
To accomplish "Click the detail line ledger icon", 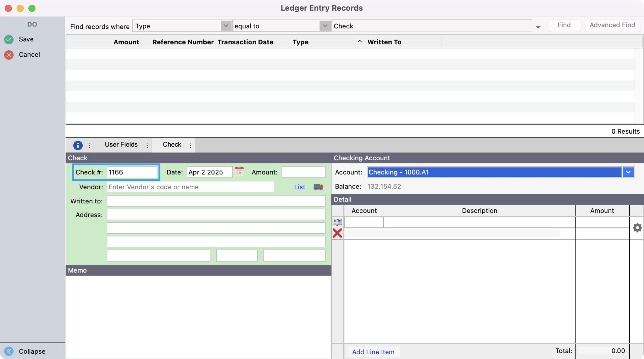I will [337, 222].
